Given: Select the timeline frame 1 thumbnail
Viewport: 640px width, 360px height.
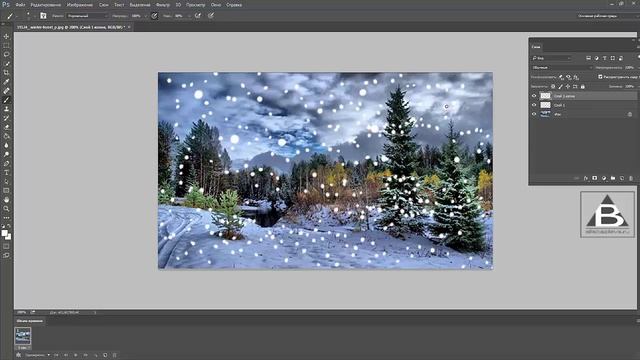Looking at the screenshot, I should point(23,336).
